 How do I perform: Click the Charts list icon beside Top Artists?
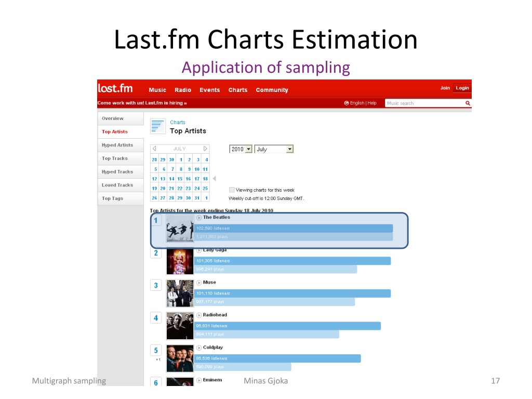pyautogui.click(x=158, y=126)
